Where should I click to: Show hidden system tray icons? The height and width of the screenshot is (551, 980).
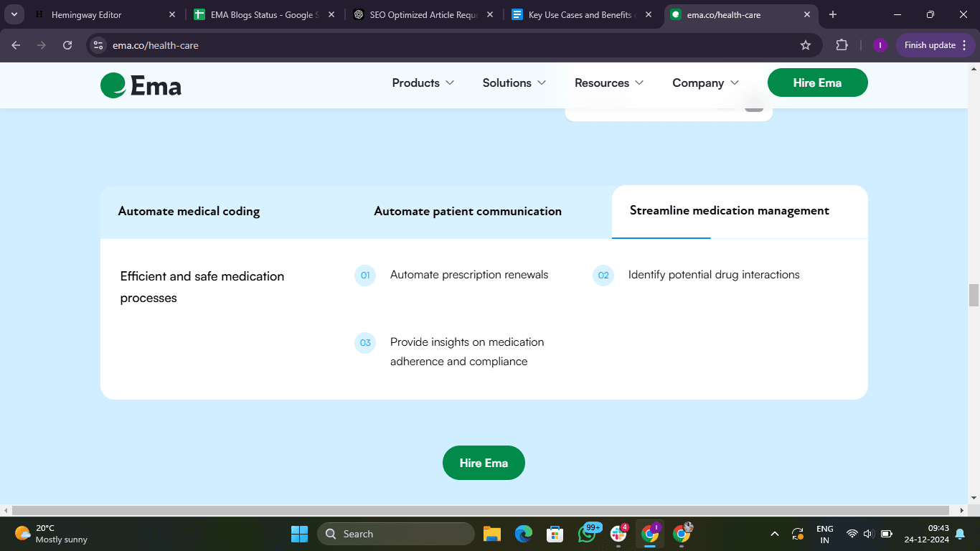[774, 534]
